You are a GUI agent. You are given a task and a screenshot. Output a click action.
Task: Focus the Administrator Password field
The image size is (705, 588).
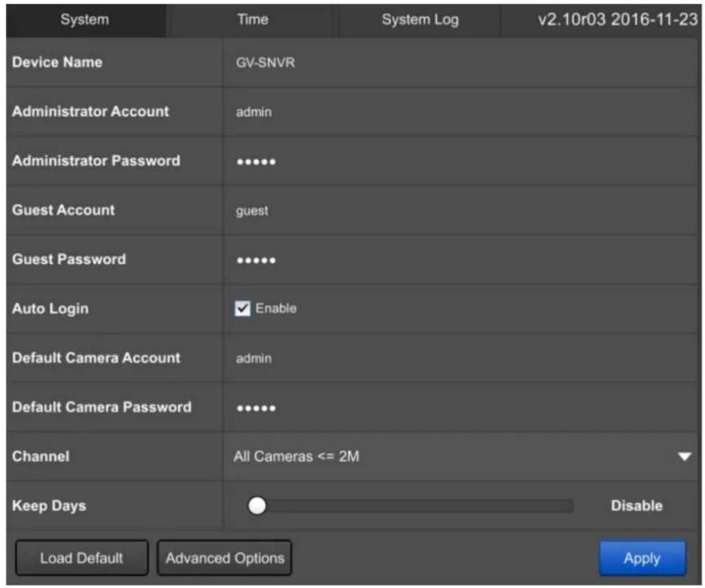[x=461, y=161]
